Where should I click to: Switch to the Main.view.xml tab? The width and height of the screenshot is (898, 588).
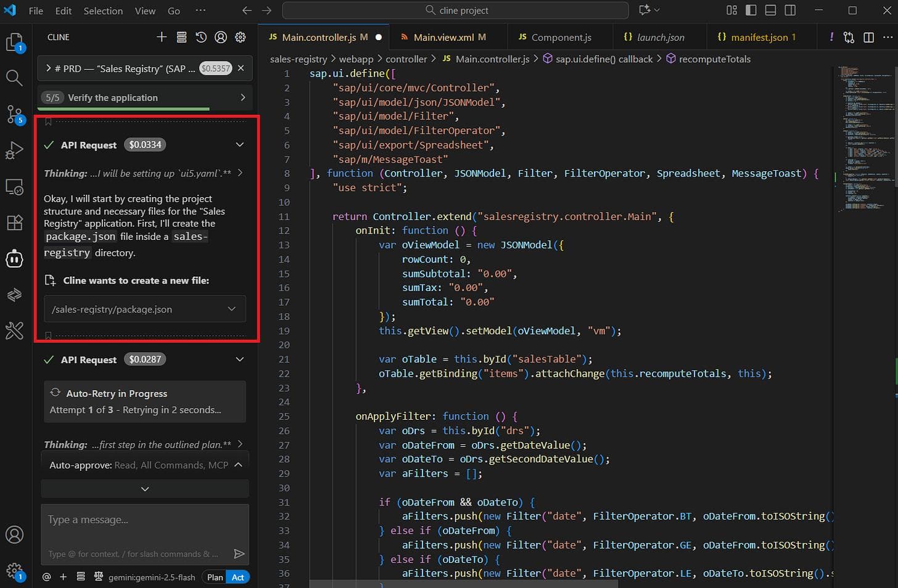click(443, 38)
